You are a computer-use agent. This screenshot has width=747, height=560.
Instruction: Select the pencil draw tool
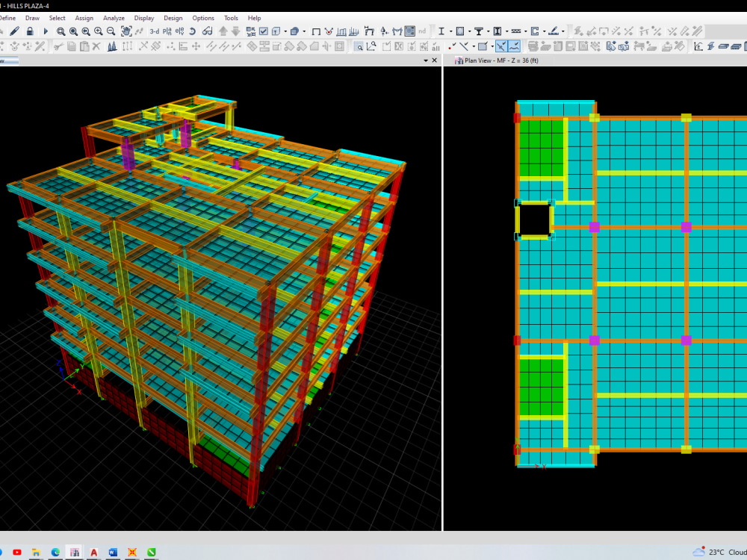[x=14, y=31]
